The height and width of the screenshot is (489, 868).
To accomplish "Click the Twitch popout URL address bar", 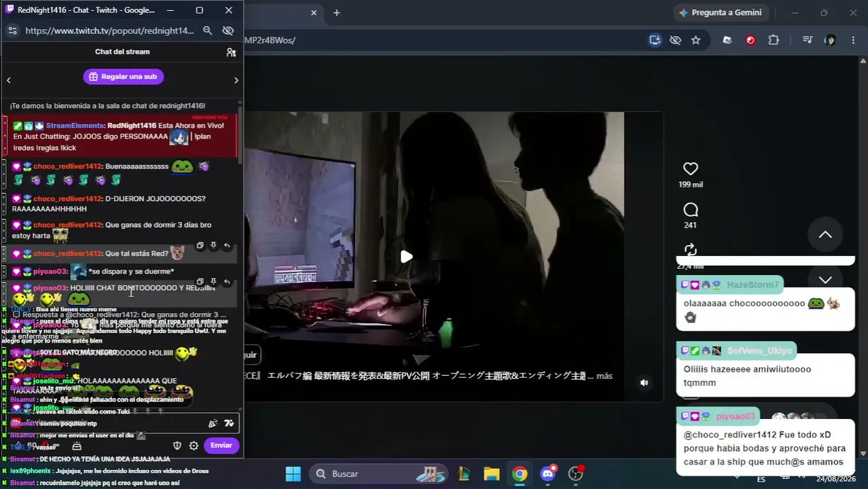I will (110, 31).
